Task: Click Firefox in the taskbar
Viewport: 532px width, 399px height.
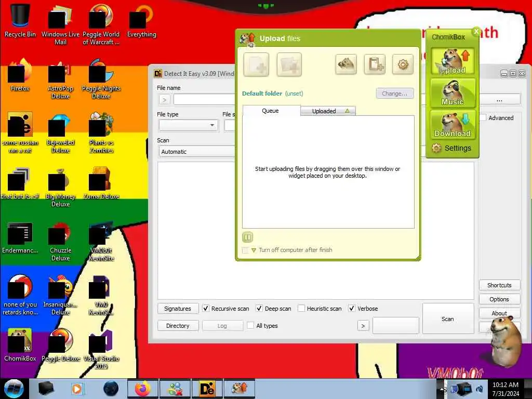Action: [143, 389]
